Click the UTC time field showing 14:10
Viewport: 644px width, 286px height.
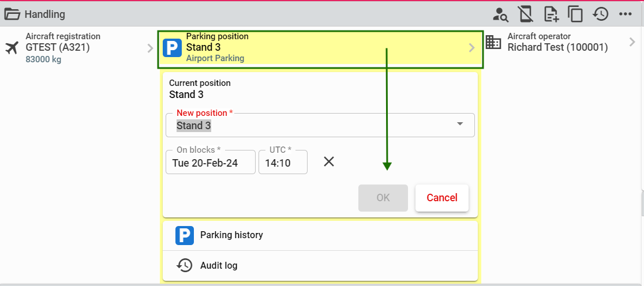(x=283, y=162)
